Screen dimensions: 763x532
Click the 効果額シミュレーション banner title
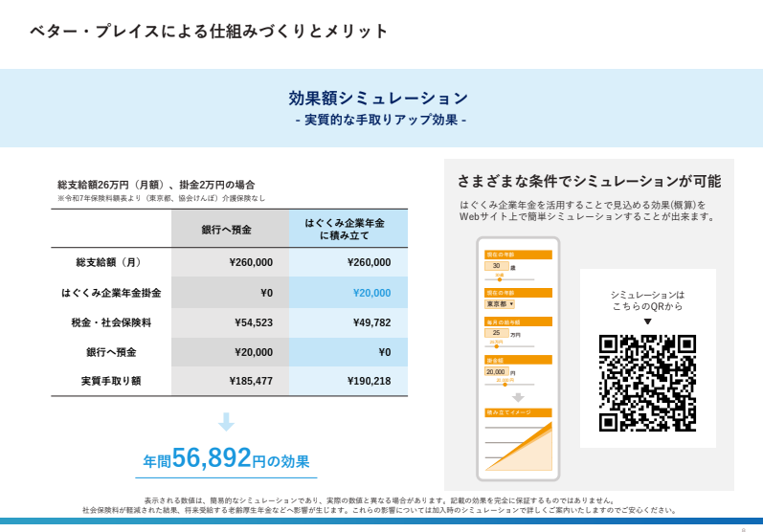(379, 99)
